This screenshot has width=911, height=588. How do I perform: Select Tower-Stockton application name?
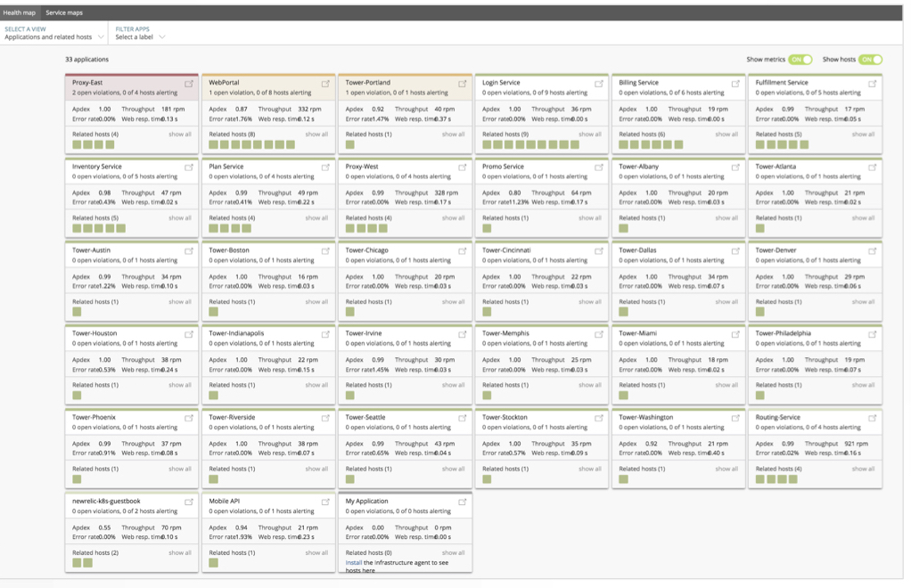(505, 417)
